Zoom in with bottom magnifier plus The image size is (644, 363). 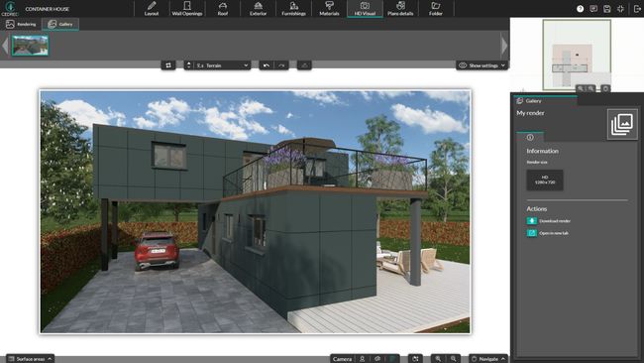pyautogui.click(x=438, y=359)
